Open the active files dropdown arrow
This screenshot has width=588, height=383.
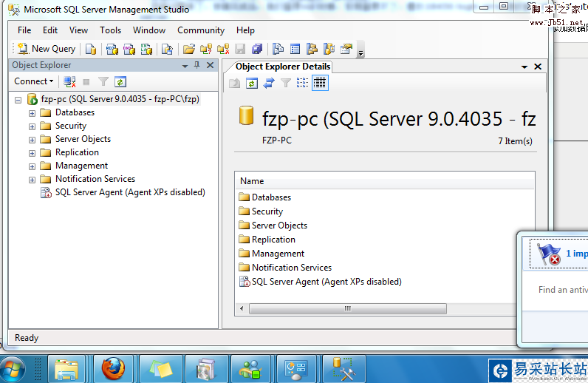point(524,67)
